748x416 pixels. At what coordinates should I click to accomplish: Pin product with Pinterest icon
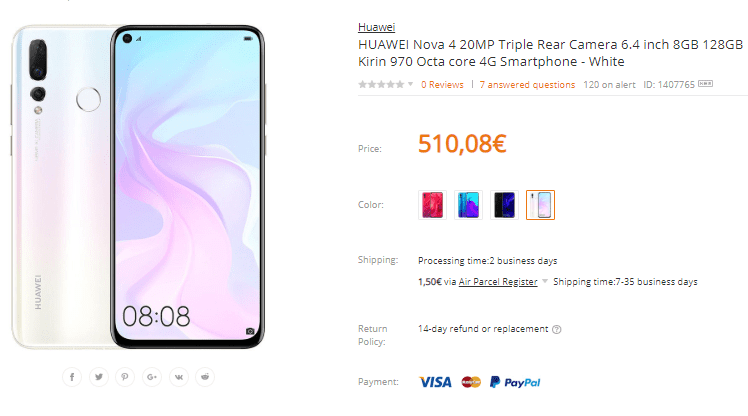tap(125, 377)
